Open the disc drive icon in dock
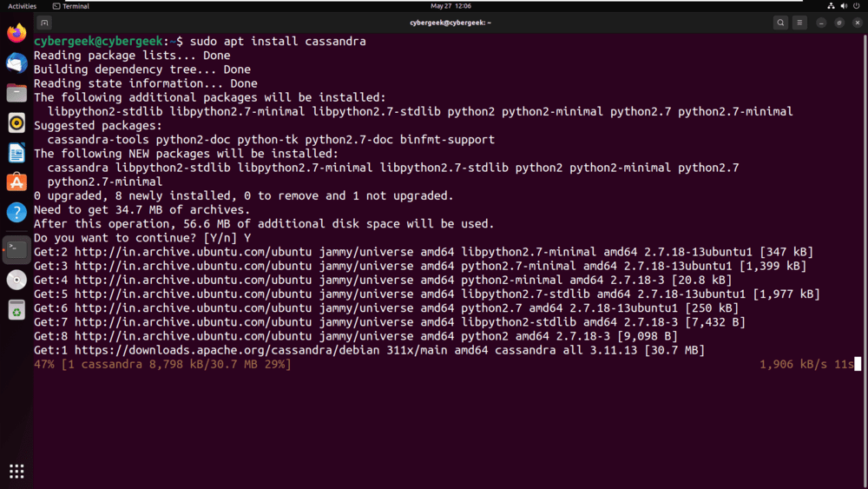Image resolution: width=868 pixels, height=489 pixels. coord(16,280)
